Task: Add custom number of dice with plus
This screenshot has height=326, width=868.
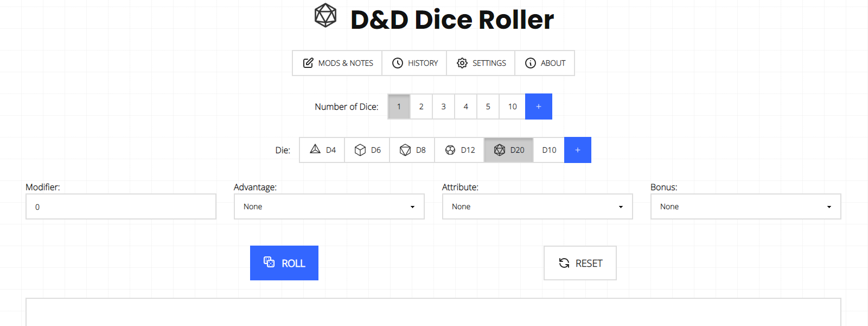Action: pyautogui.click(x=539, y=106)
